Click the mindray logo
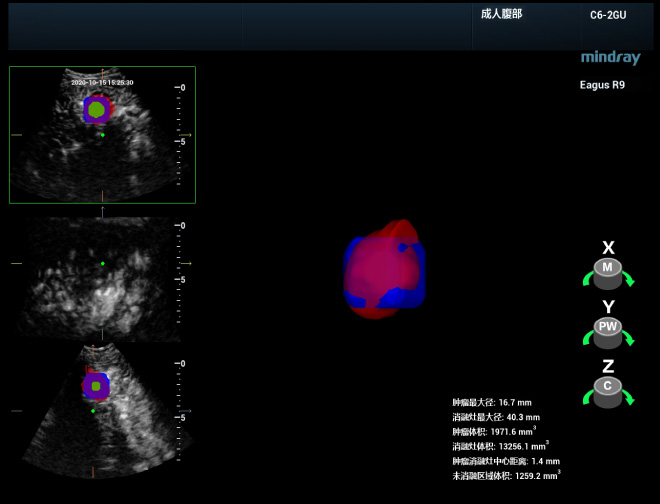The width and height of the screenshot is (660, 504). [611, 59]
